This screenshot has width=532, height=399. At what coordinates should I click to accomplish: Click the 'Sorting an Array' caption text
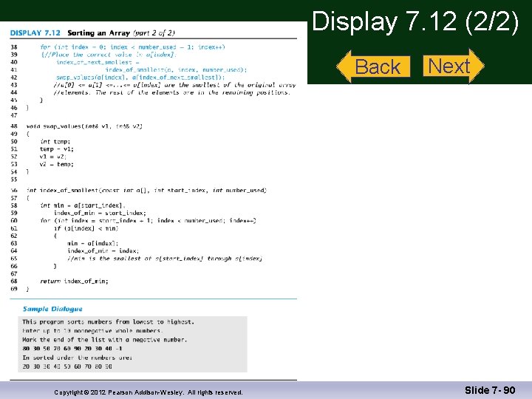click(x=99, y=33)
